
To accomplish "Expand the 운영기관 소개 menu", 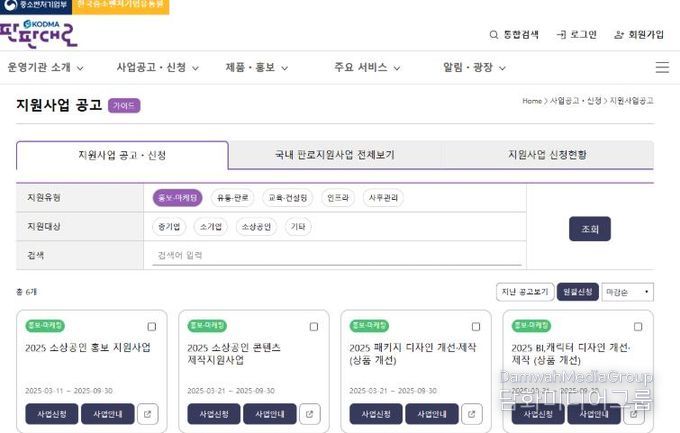I will (x=46, y=67).
